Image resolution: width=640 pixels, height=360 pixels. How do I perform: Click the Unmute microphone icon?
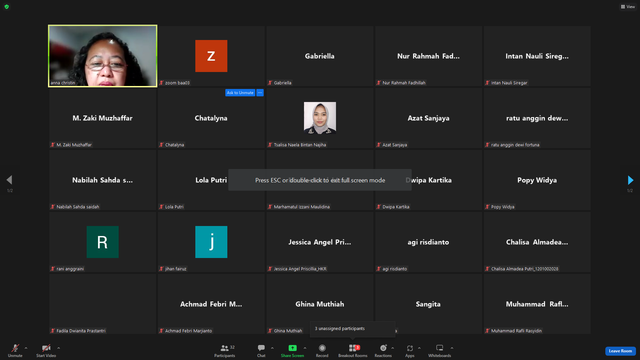pos(15,348)
